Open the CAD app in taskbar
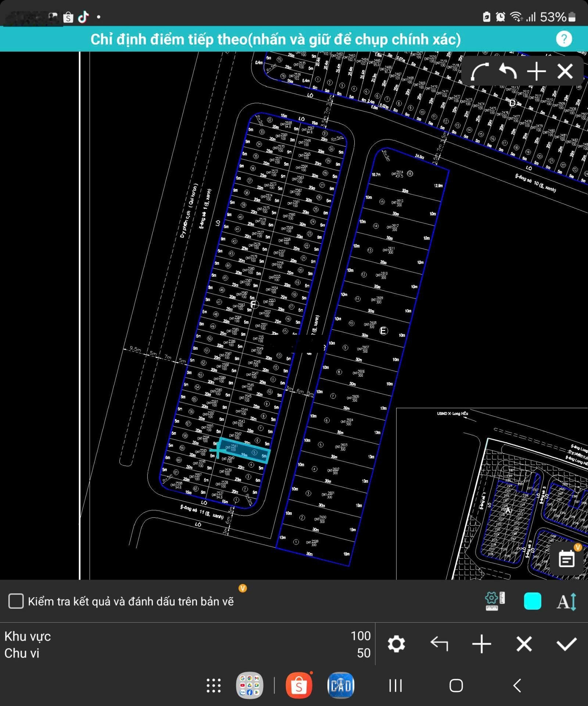Image resolution: width=588 pixels, height=706 pixels. coord(341,685)
